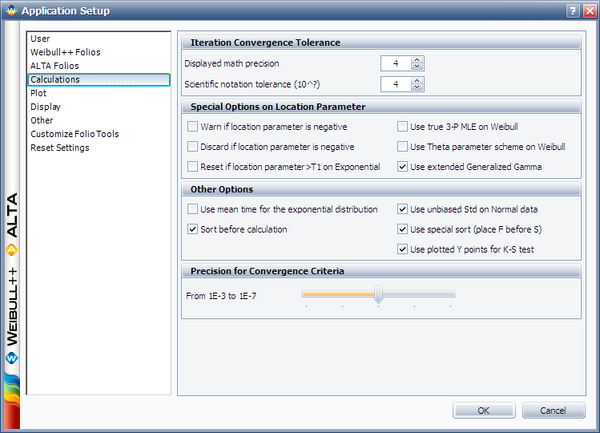Image resolution: width=600 pixels, height=433 pixels.
Task: Increase scientific notation tolerance with up arrow
Action: coord(417,81)
